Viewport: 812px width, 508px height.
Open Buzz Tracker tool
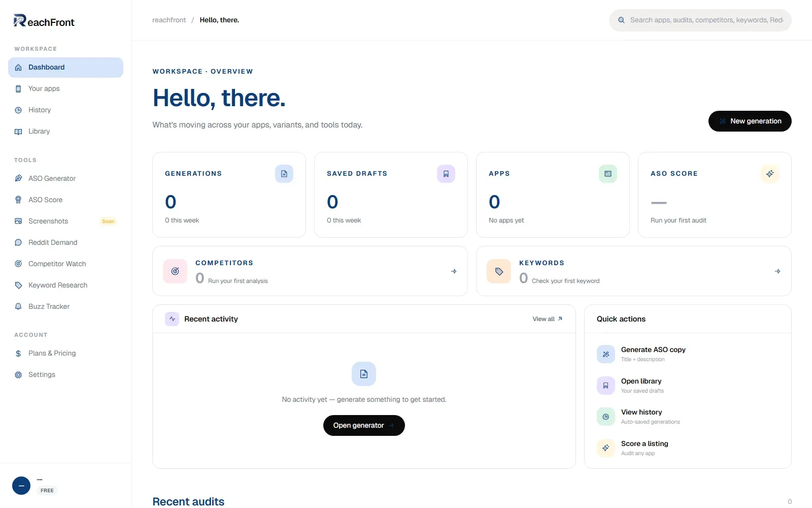pos(65,306)
